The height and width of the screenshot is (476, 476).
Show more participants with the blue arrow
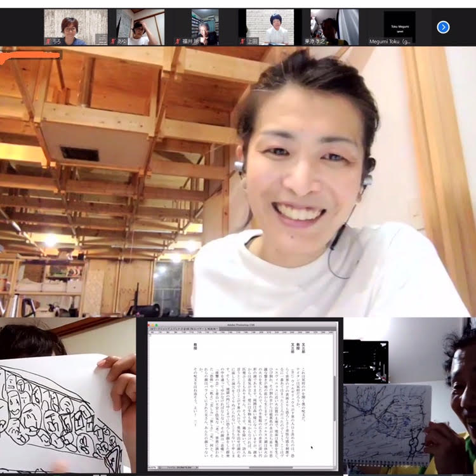(x=444, y=27)
